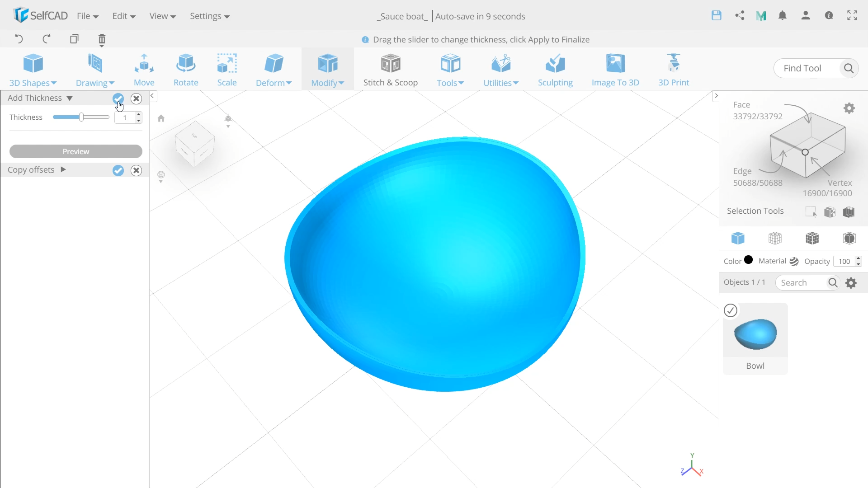The width and height of the screenshot is (868, 488).
Task: Open the Modify dropdown
Action: click(x=328, y=70)
